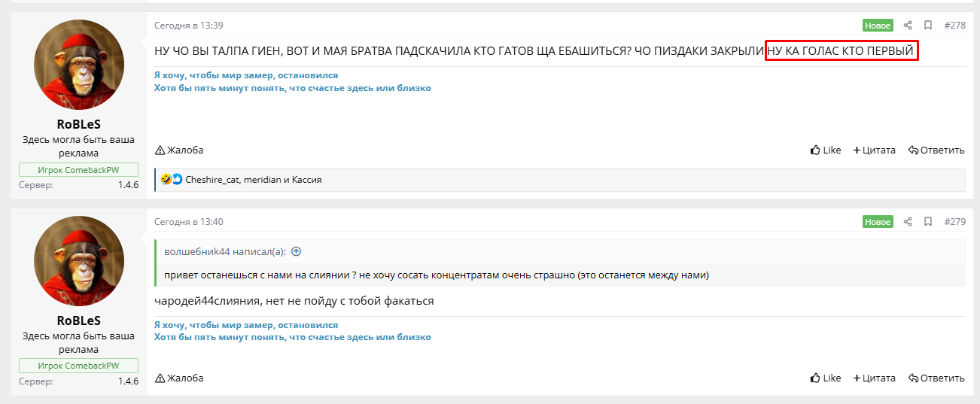Click share icon on post #278

coord(908,26)
